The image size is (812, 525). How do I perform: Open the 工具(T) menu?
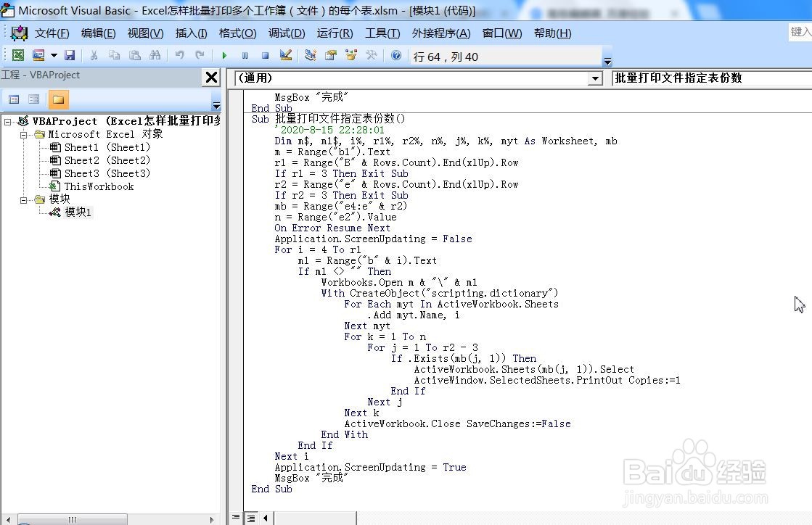tap(382, 33)
